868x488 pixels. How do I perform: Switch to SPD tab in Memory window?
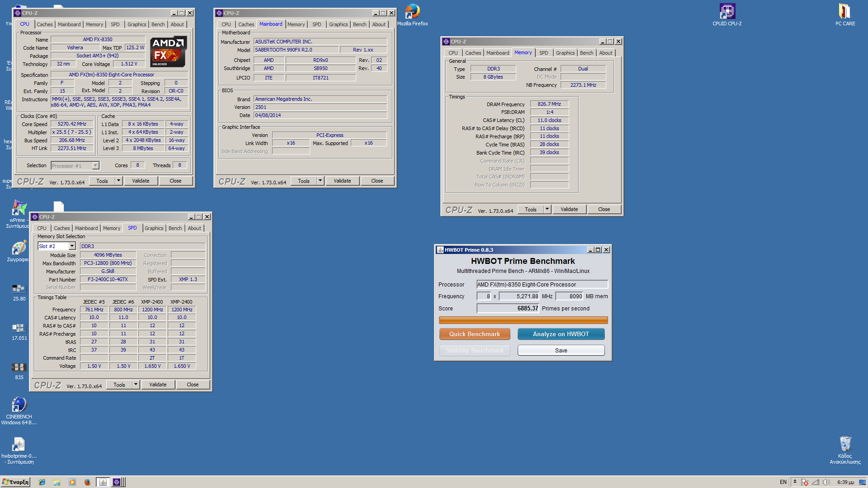pyautogui.click(x=544, y=53)
